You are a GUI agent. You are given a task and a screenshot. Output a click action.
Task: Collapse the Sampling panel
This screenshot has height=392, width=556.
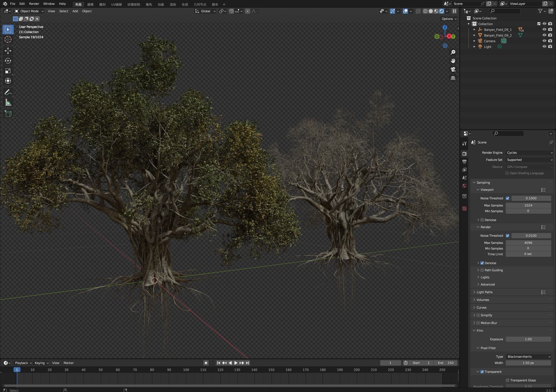click(483, 183)
